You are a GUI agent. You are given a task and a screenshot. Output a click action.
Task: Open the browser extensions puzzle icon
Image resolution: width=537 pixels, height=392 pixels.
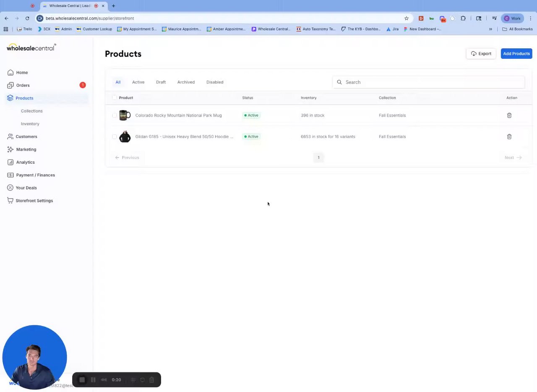[x=463, y=18]
